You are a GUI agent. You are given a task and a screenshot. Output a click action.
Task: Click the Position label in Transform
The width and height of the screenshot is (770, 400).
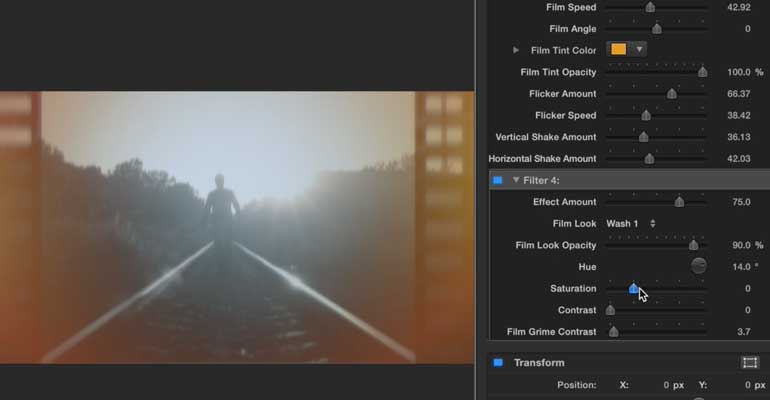coord(577,385)
